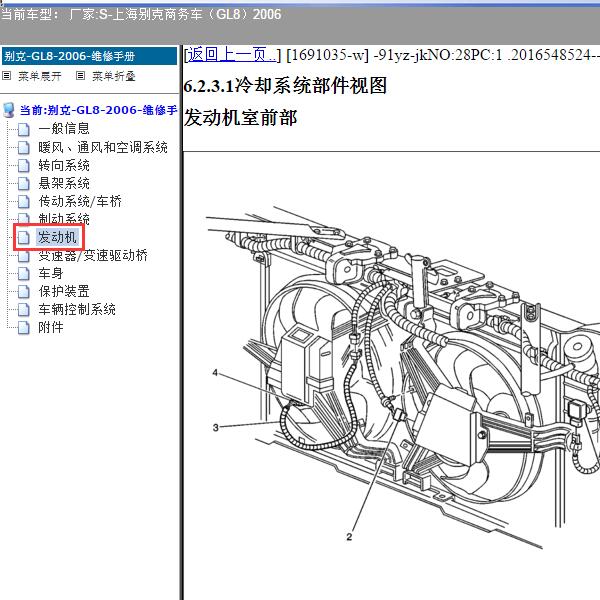Click the heading 6.2.3.1冷却系统部件视图

285,85
